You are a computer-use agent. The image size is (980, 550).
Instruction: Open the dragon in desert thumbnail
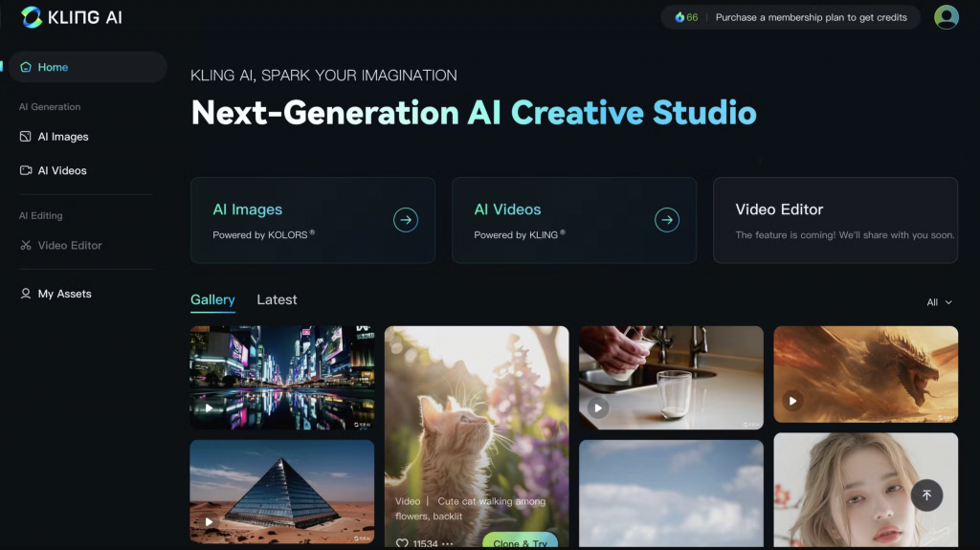tap(865, 374)
